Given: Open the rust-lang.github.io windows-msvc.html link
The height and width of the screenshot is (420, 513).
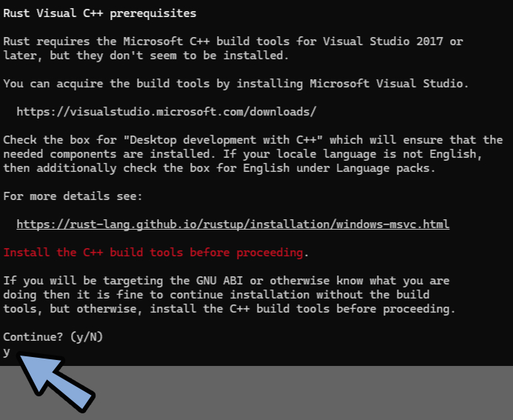Looking at the screenshot, I should (x=233, y=224).
